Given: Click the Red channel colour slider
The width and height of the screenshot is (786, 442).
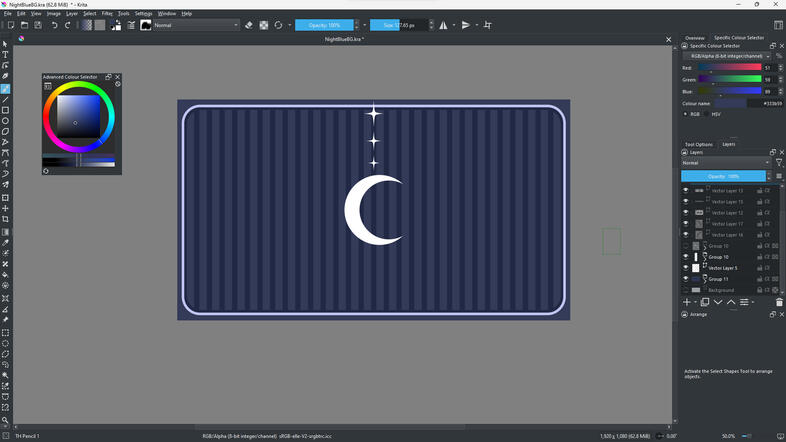Looking at the screenshot, I should pyautogui.click(x=730, y=68).
